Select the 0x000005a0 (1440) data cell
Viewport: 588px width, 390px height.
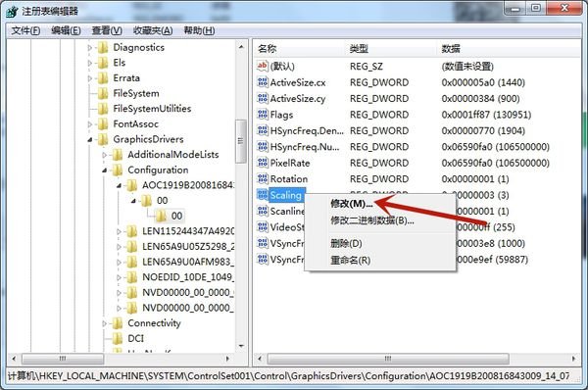[483, 82]
